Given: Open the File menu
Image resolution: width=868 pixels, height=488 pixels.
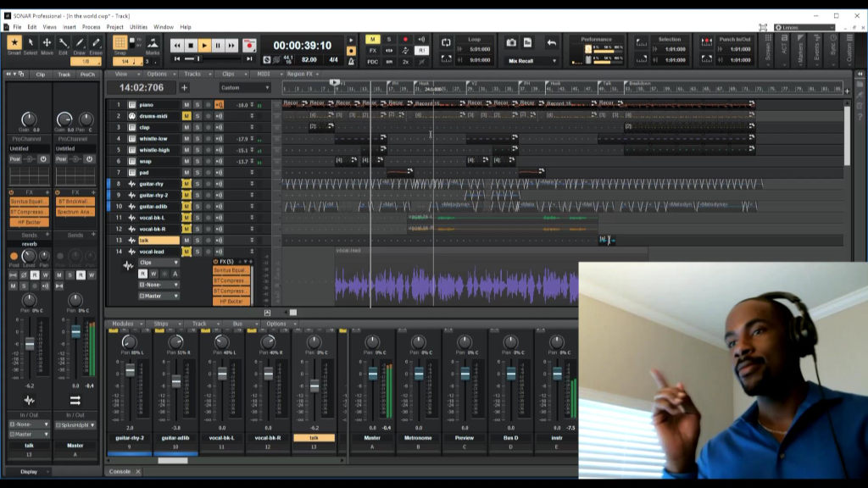Looking at the screenshot, I should coord(17,27).
